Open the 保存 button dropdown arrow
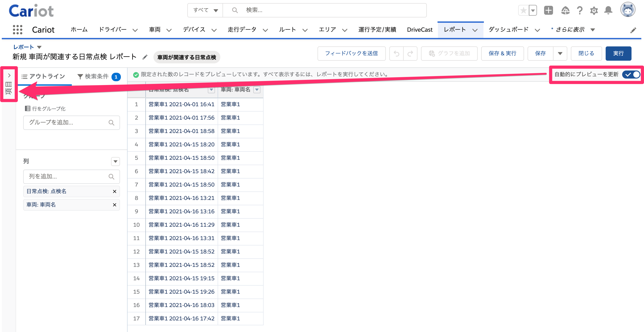Screen dimensions: 644x332 click(560, 53)
